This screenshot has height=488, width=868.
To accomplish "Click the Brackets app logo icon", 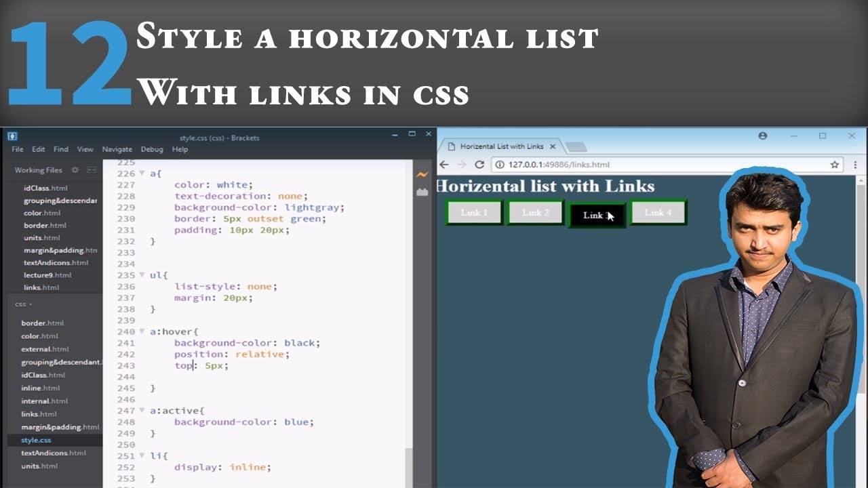I will tap(12, 136).
